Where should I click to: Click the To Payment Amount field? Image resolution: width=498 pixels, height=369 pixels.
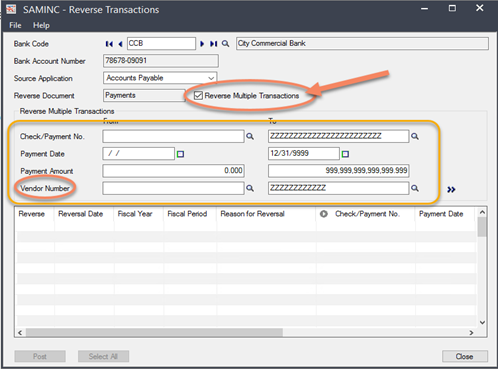click(x=339, y=171)
